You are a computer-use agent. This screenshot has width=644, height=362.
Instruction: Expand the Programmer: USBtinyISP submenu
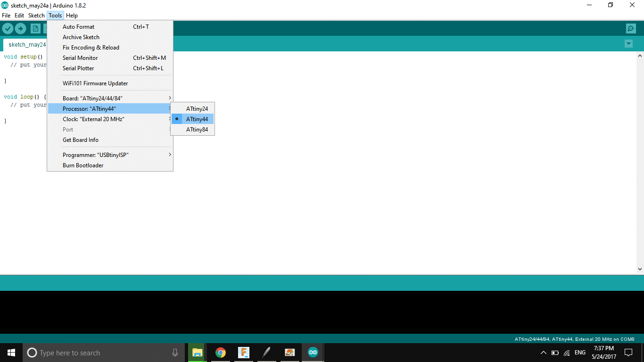110,155
